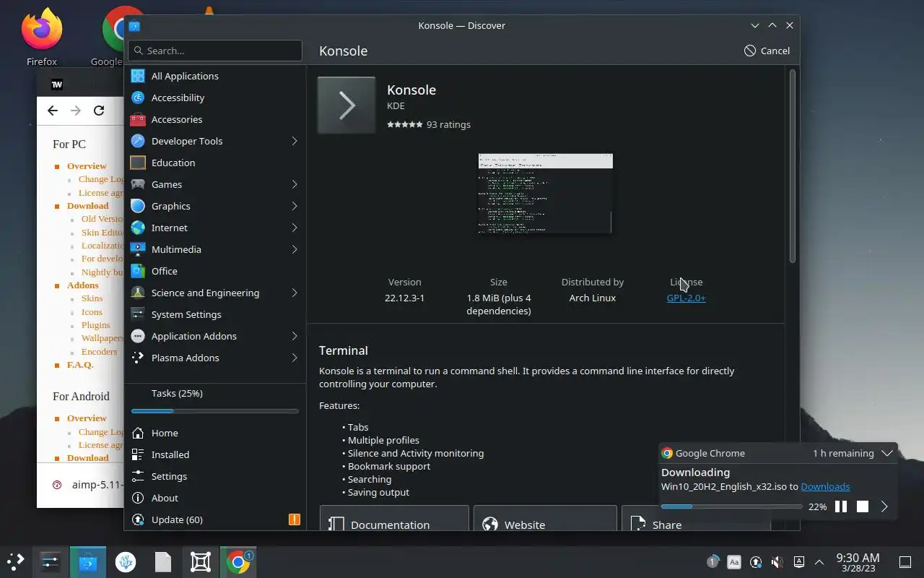This screenshot has width=924, height=578.
Task: Stop the Win10 ISO download
Action: point(863,506)
